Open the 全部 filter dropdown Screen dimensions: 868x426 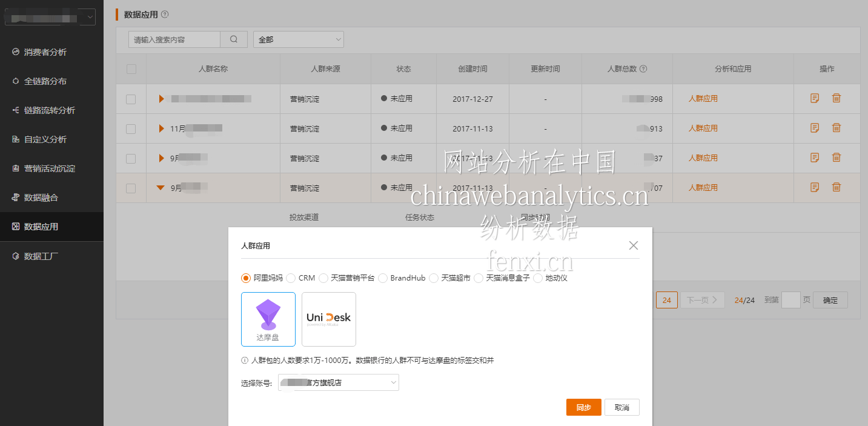pos(298,39)
